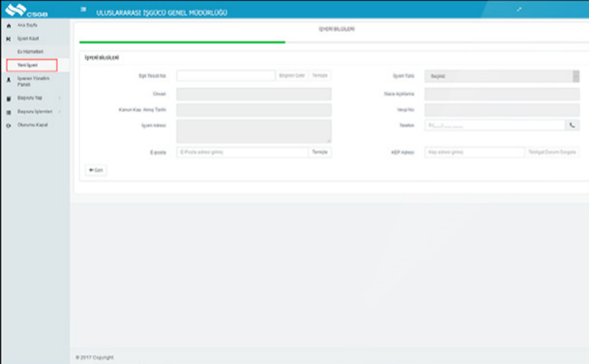This screenshot has width=589, height=364.
Task: Expand the Başvuru İşlemleri submenu arrow
Action: tap(60, 112)
